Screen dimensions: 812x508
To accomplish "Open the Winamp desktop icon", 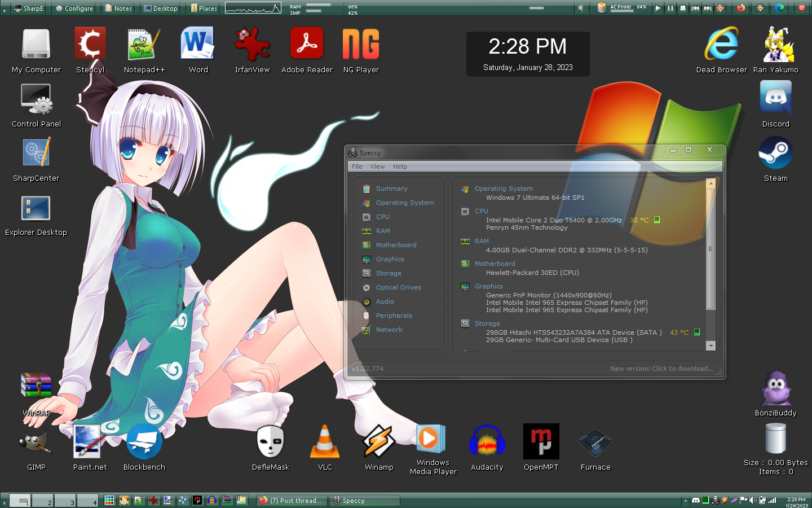I will (x=379, y=448).
